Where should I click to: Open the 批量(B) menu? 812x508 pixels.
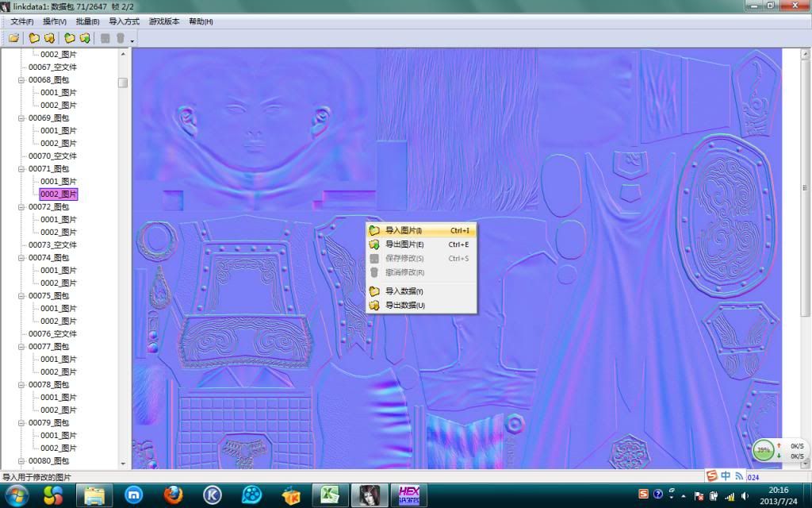point(88,21)
